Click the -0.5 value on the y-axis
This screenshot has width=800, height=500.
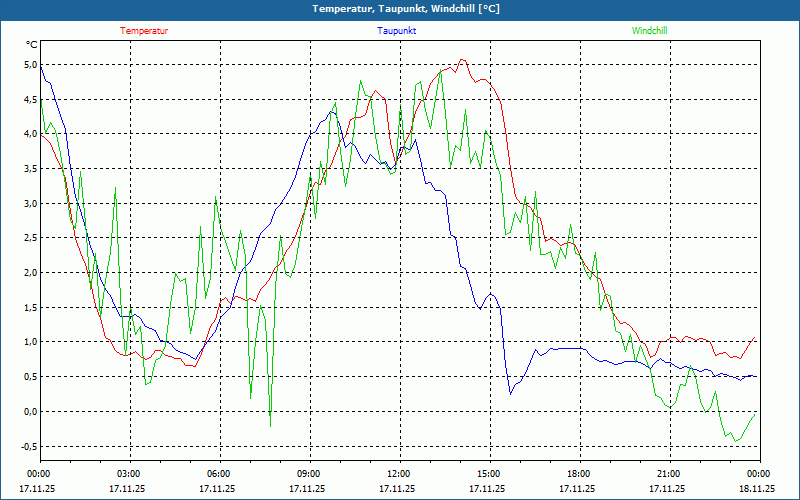click(28, 446)
